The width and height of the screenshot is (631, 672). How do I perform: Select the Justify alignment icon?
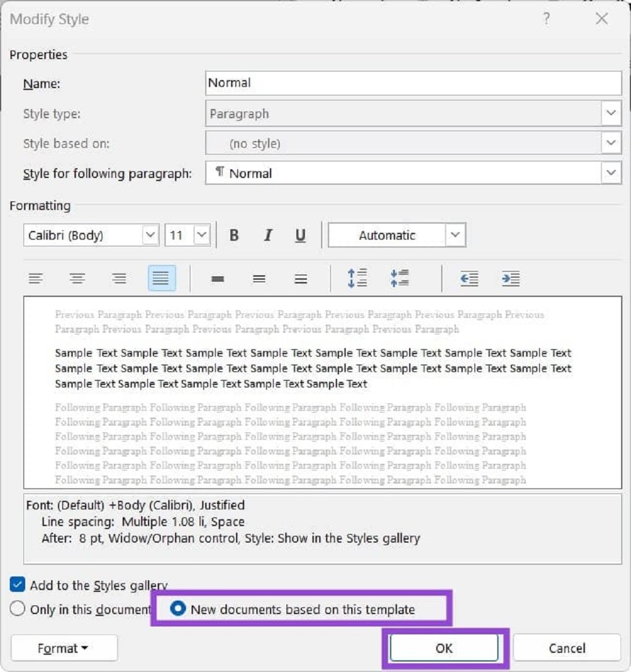(x=161, y=278)
